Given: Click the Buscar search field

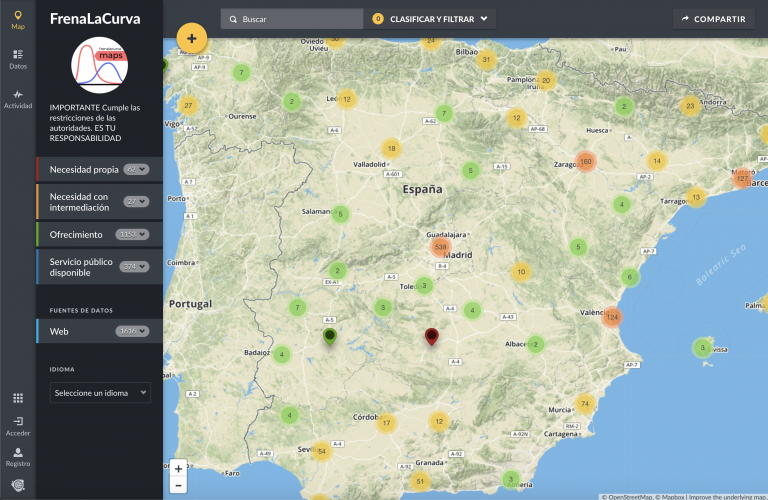Looking at the screenshot, I should coord(292,18).
